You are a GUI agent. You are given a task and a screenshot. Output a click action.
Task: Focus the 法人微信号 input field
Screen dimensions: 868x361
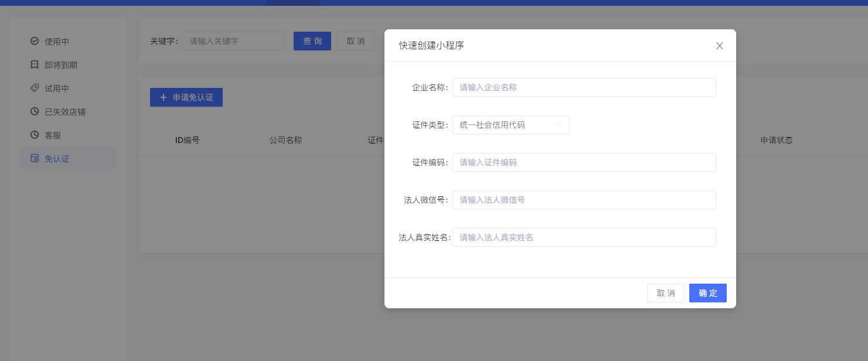584,200
